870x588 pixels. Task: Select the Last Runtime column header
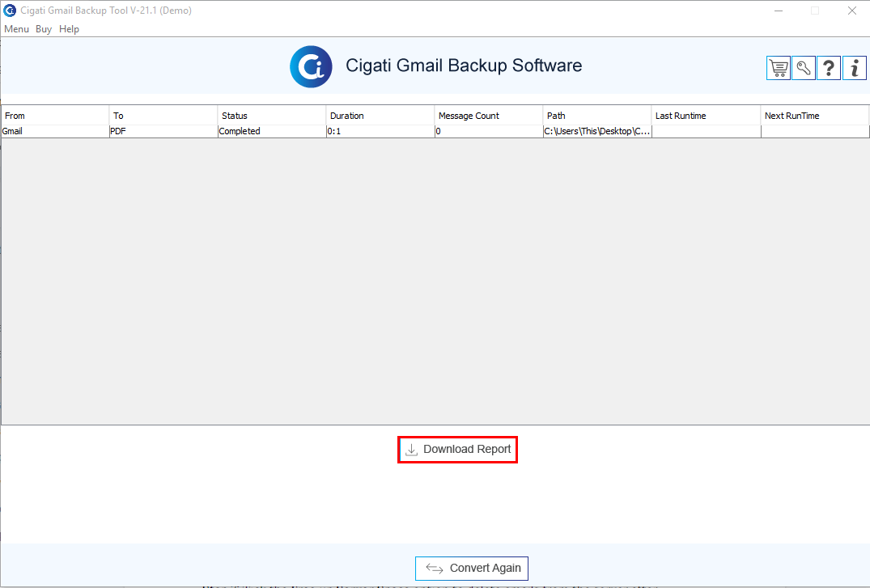click(706, 116)
